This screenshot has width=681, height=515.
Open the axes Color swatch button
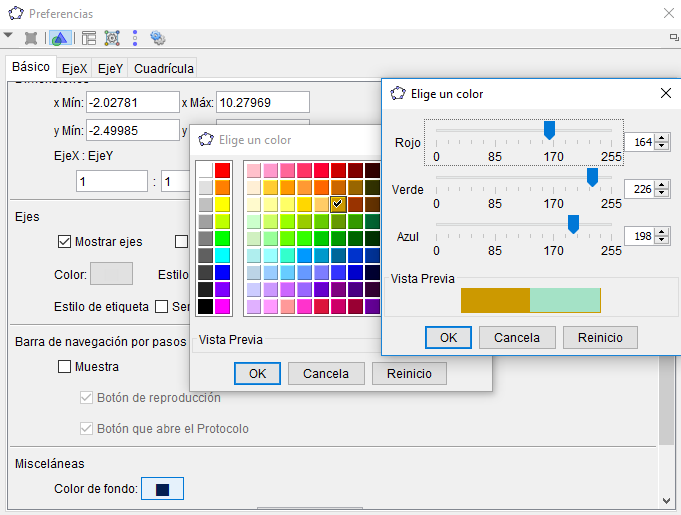[111, 274]
